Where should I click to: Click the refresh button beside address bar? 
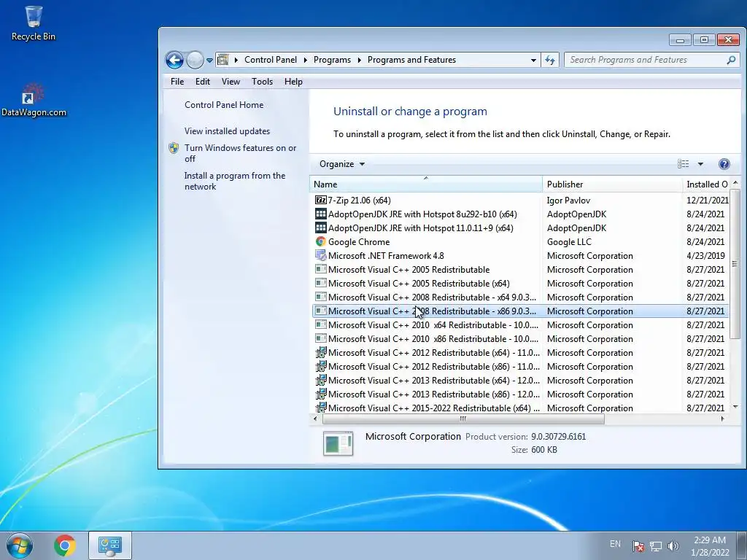tap(550, 60)
